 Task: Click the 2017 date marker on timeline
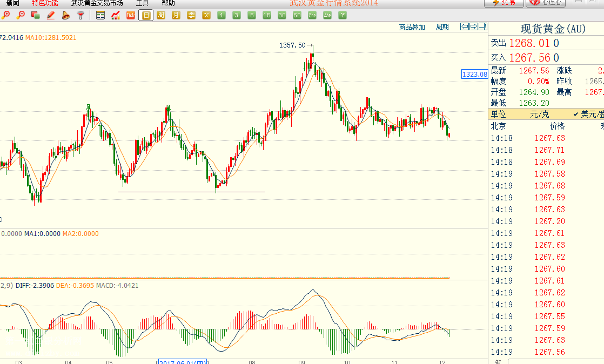point(182,362)
